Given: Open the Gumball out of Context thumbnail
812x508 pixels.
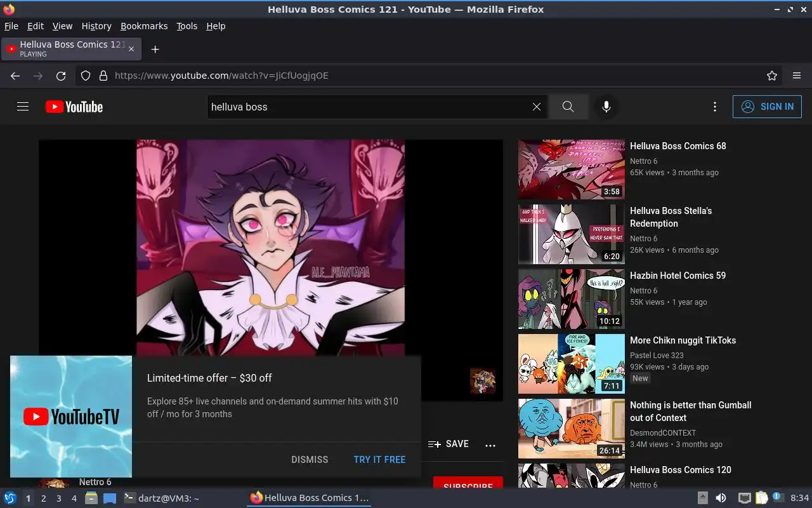Looking at the screenshot, I should coord(572,429).
